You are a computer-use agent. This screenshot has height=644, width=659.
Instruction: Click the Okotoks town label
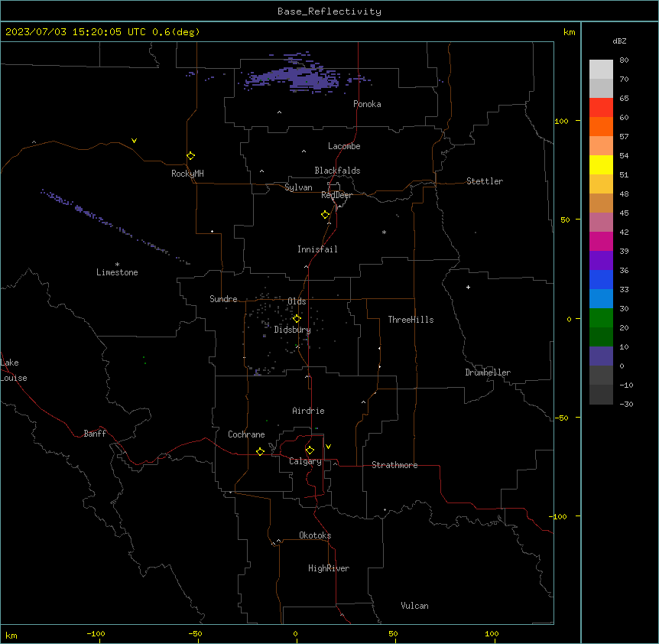(x=315, y=535)
